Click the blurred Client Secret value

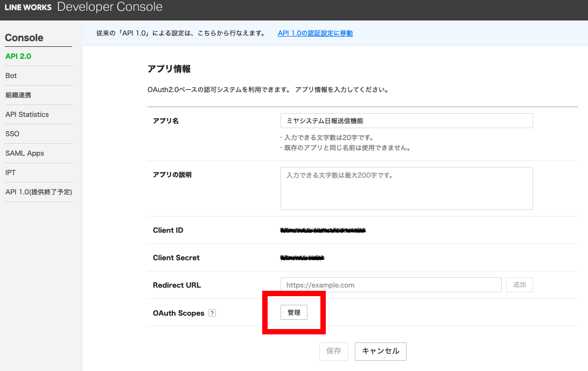(x=302, y=258)
